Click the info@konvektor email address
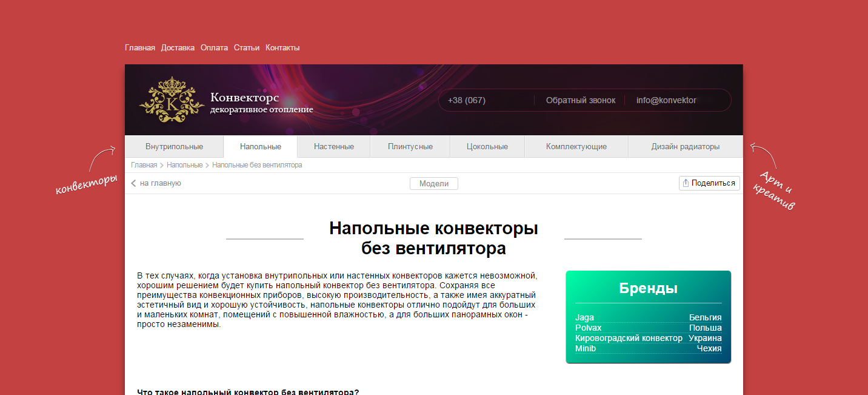The width and height of the screenshot is (868, 395). (666, 100)
